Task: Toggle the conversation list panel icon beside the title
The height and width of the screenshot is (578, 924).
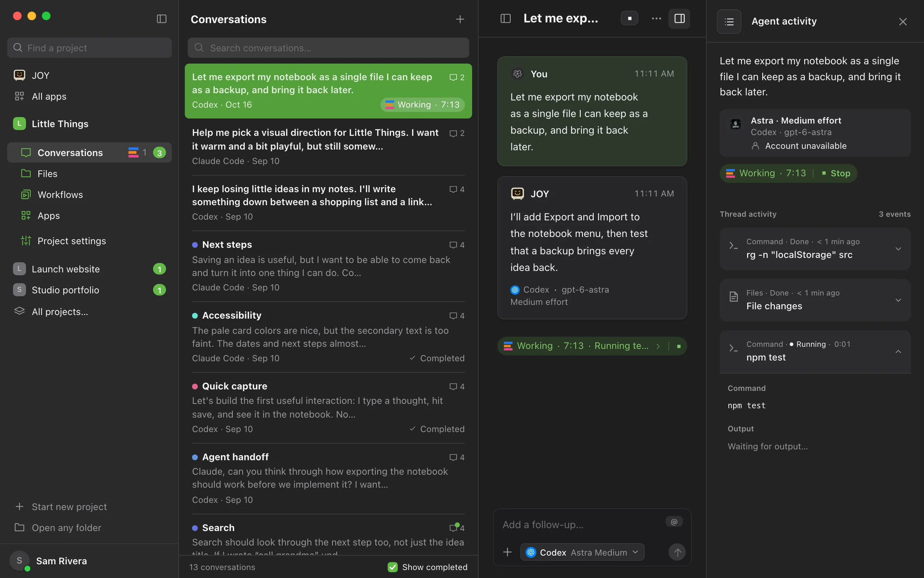Action: click(x=506, y=18)
